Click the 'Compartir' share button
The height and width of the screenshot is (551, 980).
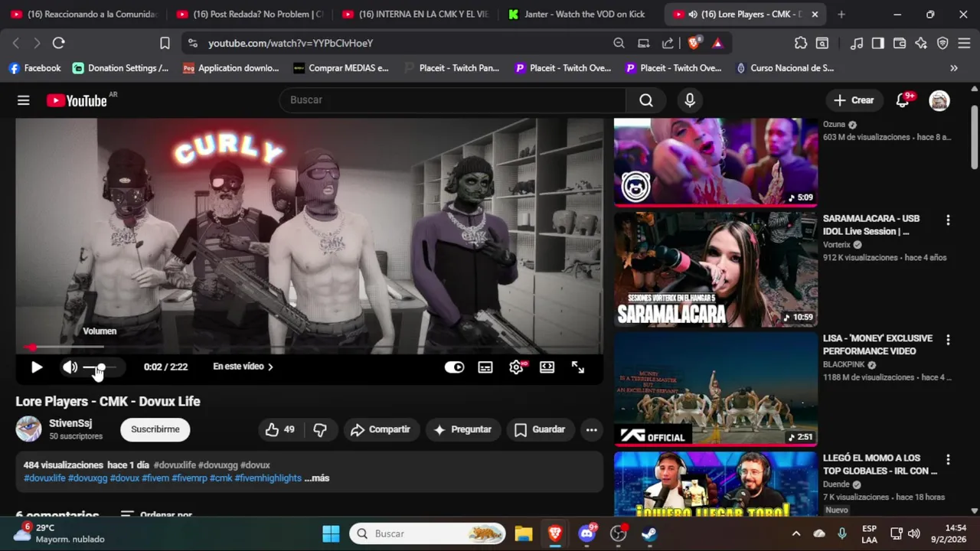point(381,430)
